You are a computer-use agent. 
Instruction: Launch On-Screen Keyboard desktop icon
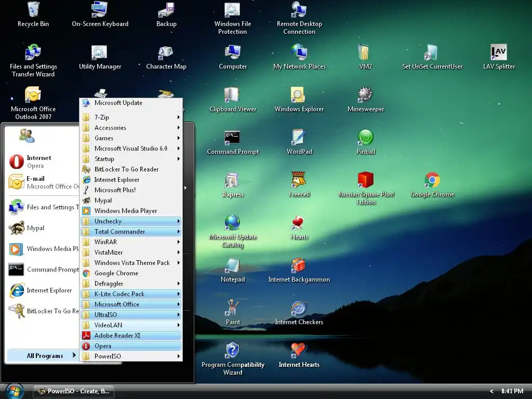[x=100, y=14]
